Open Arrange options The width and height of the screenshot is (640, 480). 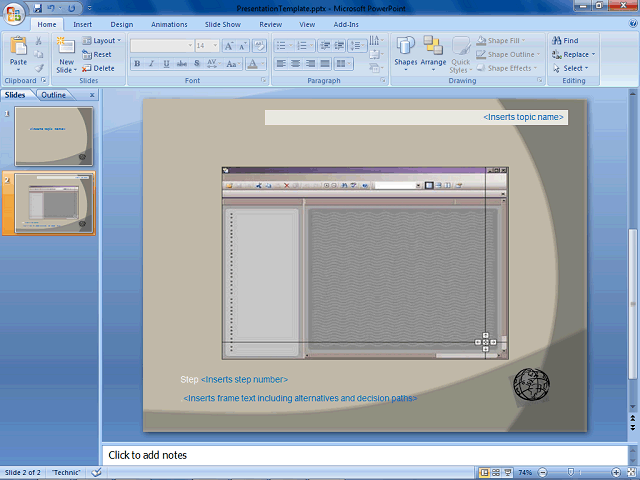[x=433, y=54]
